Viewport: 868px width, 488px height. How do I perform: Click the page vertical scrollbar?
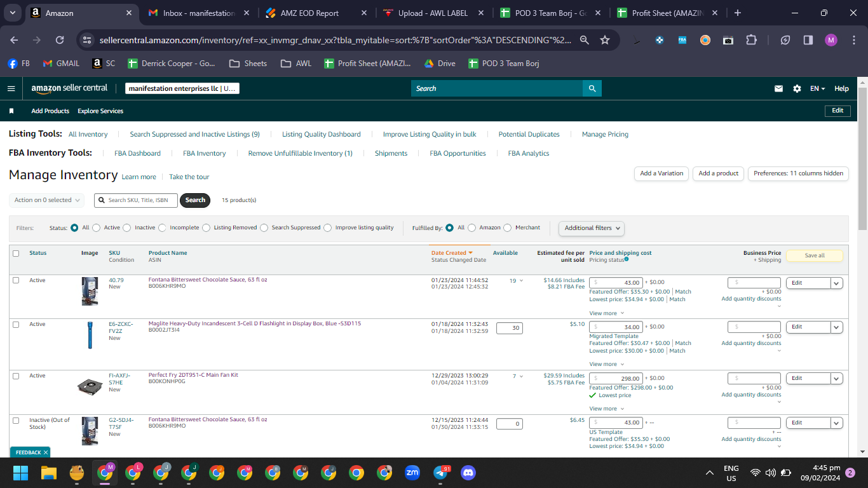862,267
